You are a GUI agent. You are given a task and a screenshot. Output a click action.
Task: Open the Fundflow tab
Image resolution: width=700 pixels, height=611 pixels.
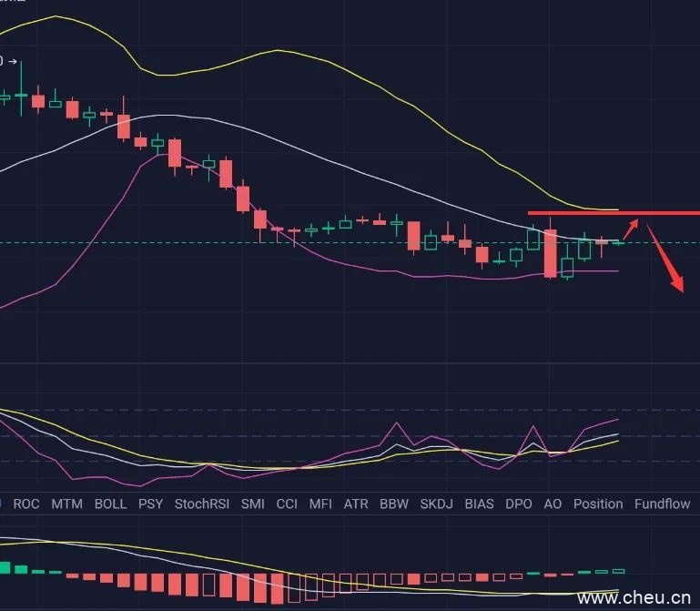click(x=662, y=504)
